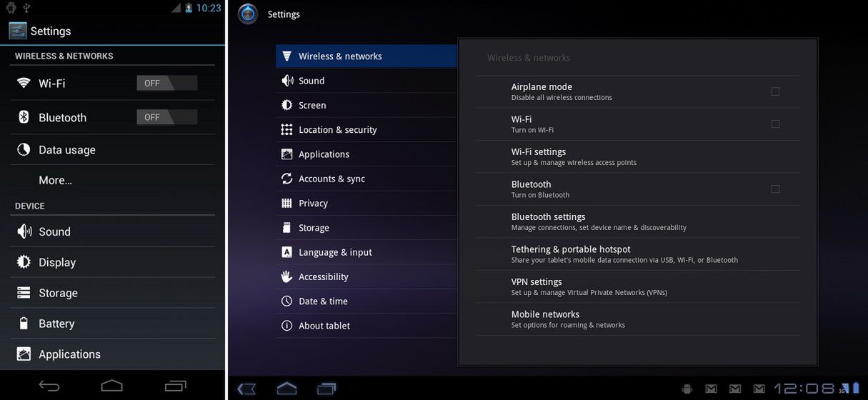Tap the tablet Home navigation button
The width and height of the screenshot is (868, 400).
(x=286, y=389)
